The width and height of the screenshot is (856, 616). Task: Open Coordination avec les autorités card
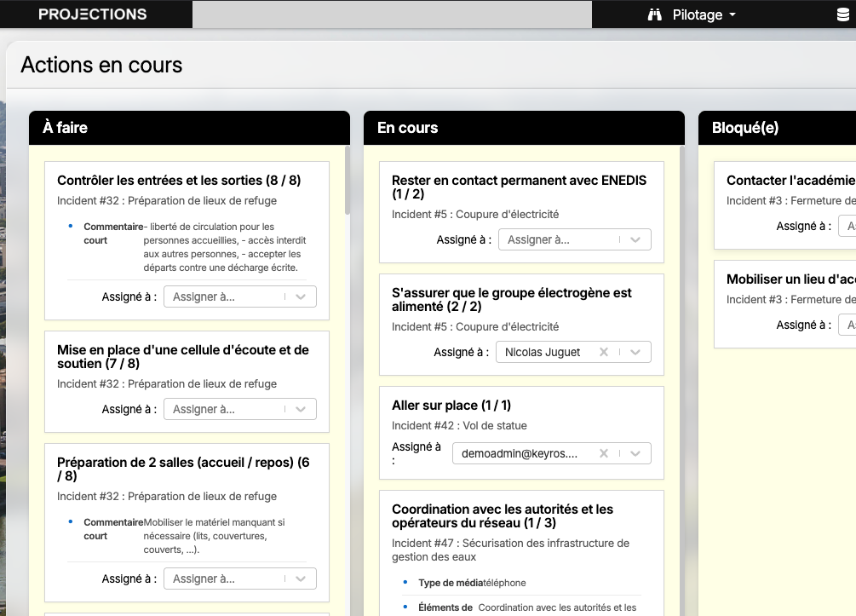[x=503, y=515]
